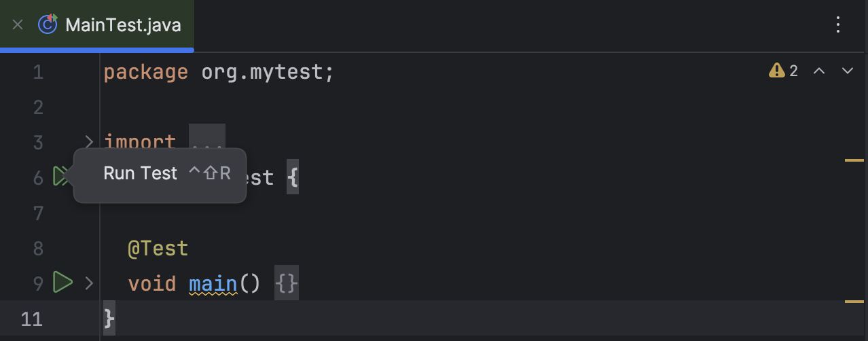Screen dimensions: 868x341
Task: Click the @Test annotation
Action: (x=158, y=249)
